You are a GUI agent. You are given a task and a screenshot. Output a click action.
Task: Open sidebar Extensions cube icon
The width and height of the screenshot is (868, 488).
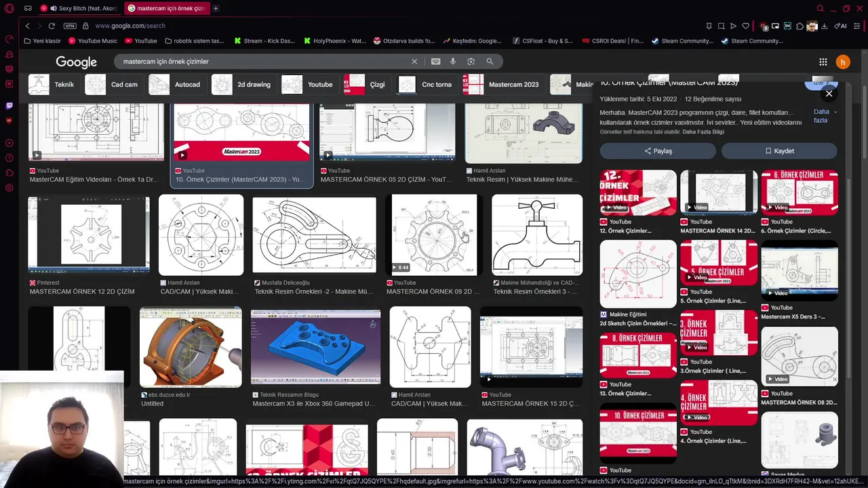pos(9,173)
